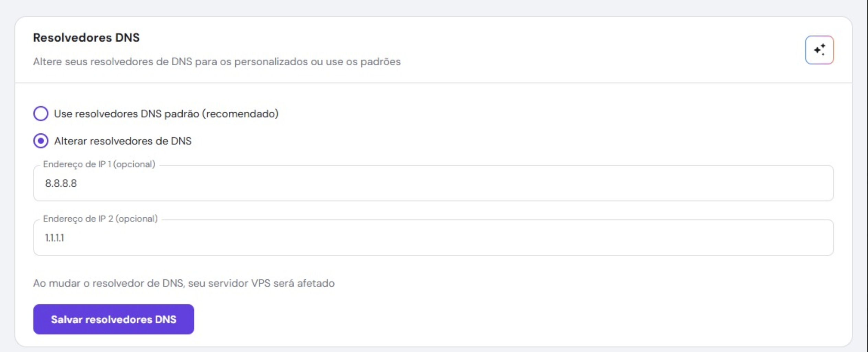Click the divider line below the card header

point(433,83)
